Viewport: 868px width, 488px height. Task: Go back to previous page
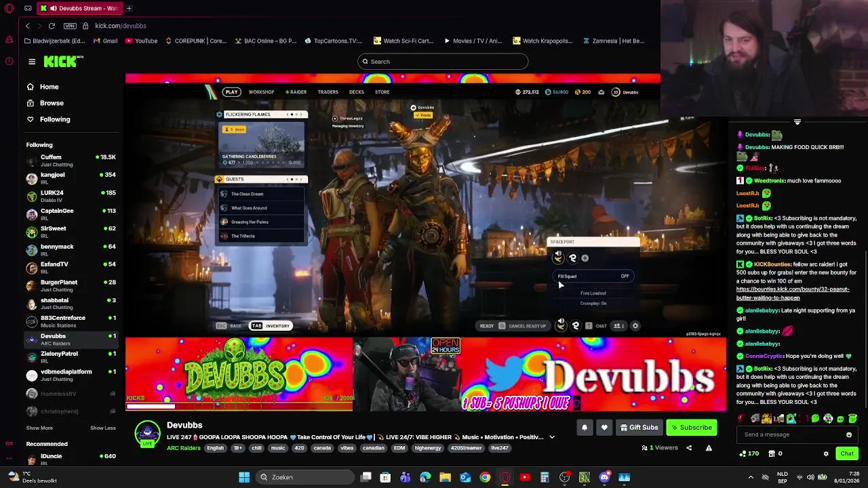pos(27,26)
